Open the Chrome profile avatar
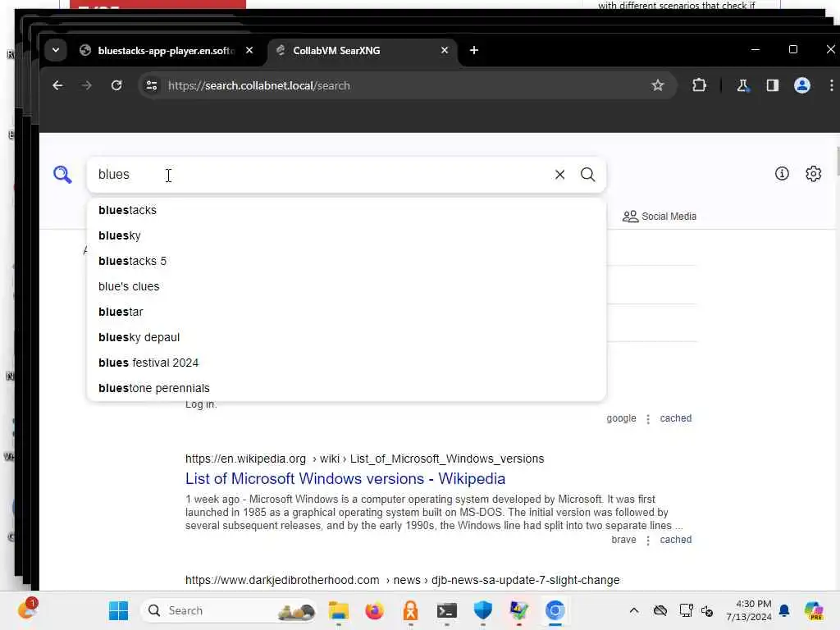Viewport: 840px width, 630px height. 801,85
